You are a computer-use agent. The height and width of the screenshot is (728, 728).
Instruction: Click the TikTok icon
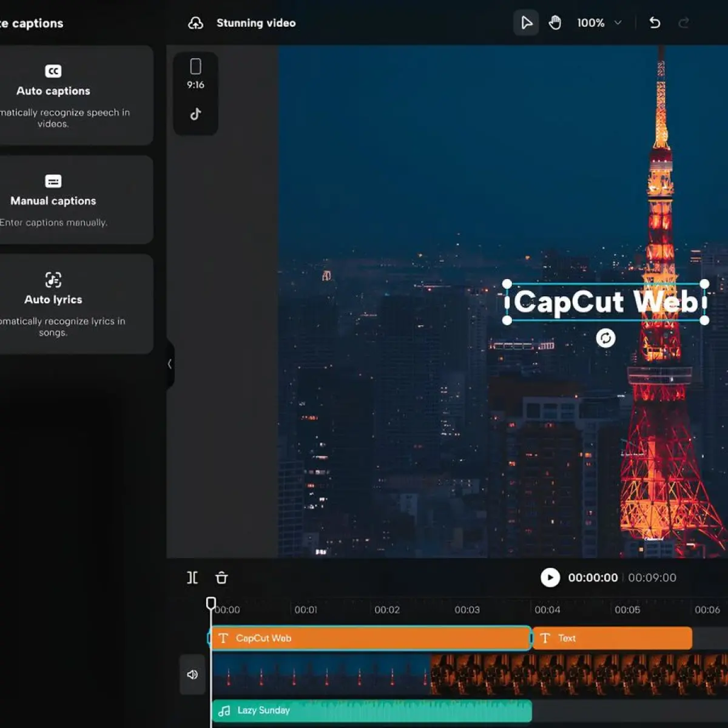tap(195, 114)
